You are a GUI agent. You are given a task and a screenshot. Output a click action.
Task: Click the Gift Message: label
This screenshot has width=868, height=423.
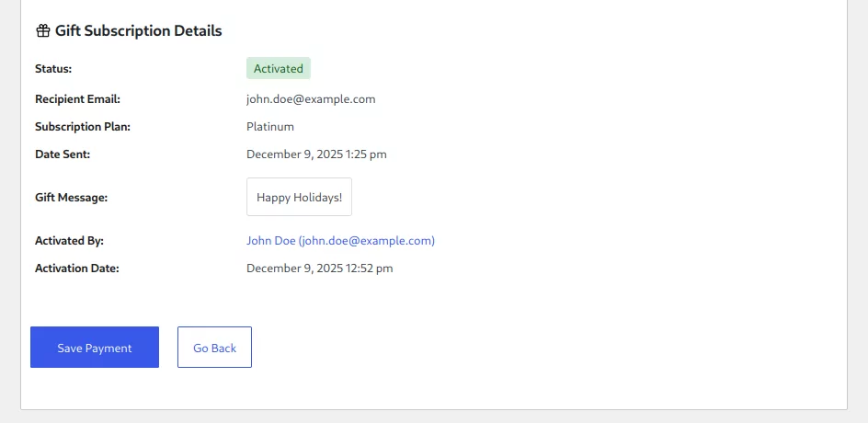tap(72, 198)
